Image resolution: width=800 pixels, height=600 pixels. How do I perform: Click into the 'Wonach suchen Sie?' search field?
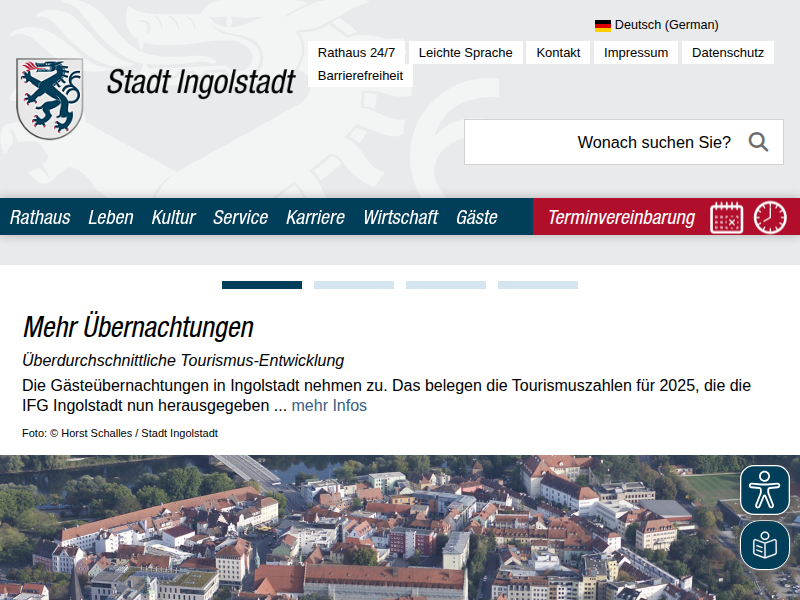600,142
